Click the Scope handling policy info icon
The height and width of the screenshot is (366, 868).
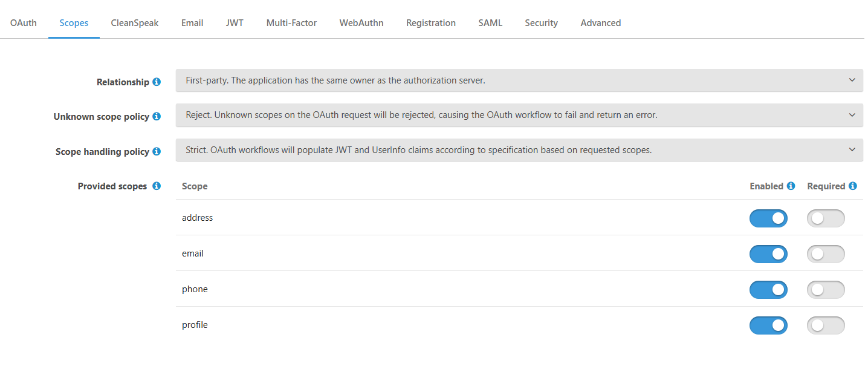pos(157,151)
